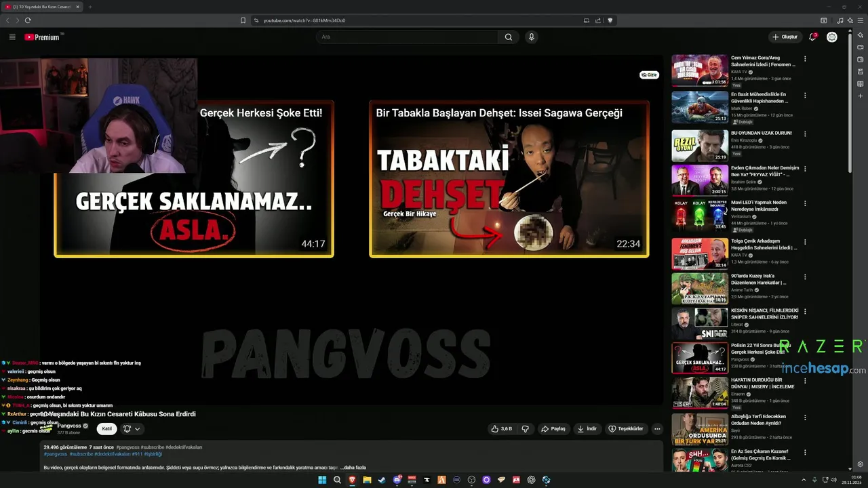Reload the page in the browser
868x488 pixels.
tap(28, 20)
